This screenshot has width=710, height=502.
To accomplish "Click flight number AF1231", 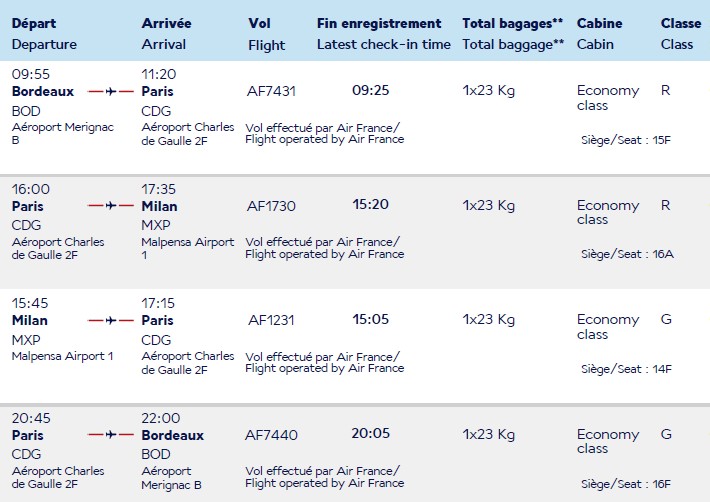I will (271, 321).
